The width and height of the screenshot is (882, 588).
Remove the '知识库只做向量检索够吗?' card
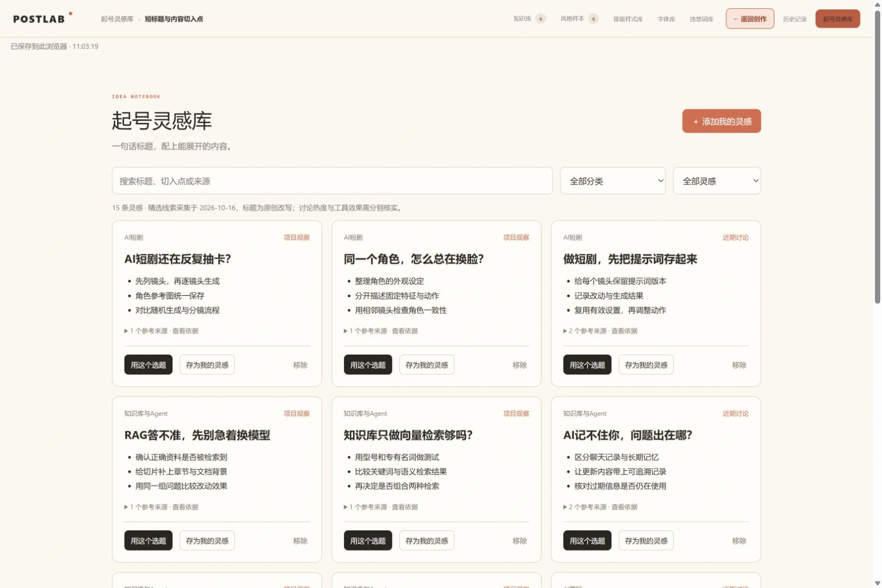520,540
